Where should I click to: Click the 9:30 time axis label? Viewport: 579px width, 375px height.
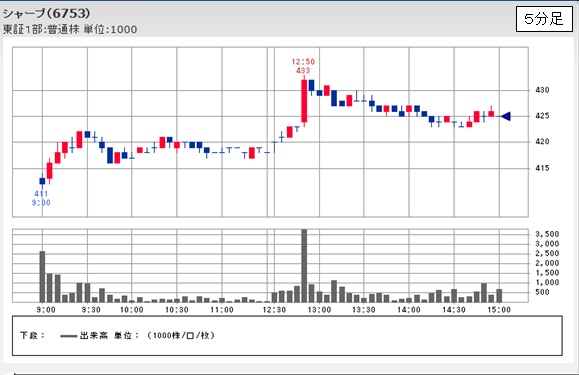pos(91,310)
